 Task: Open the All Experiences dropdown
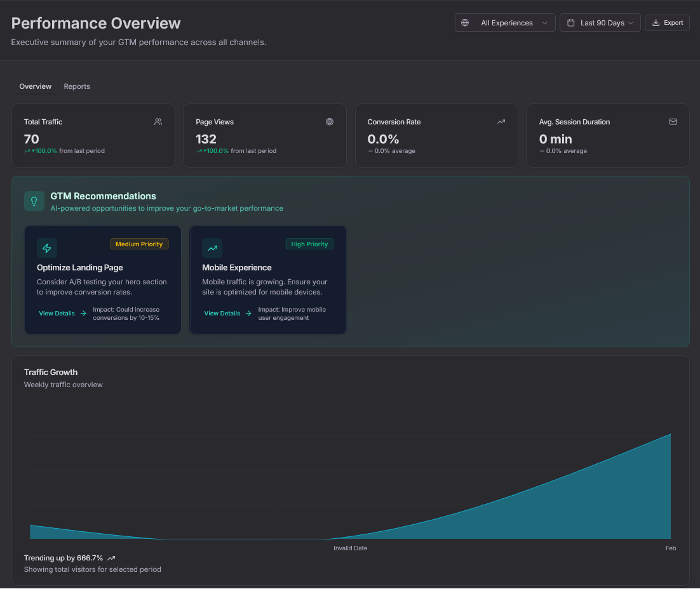[x=505, y=22]
